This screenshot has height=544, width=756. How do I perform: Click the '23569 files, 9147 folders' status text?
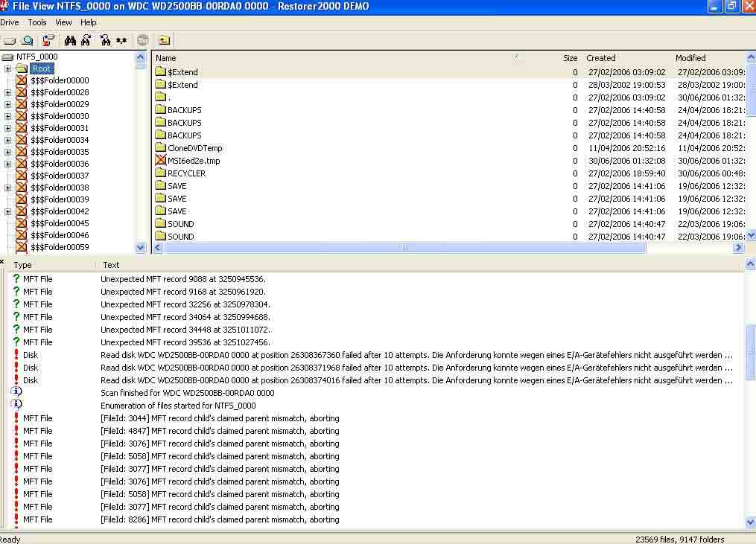[680, 540]
